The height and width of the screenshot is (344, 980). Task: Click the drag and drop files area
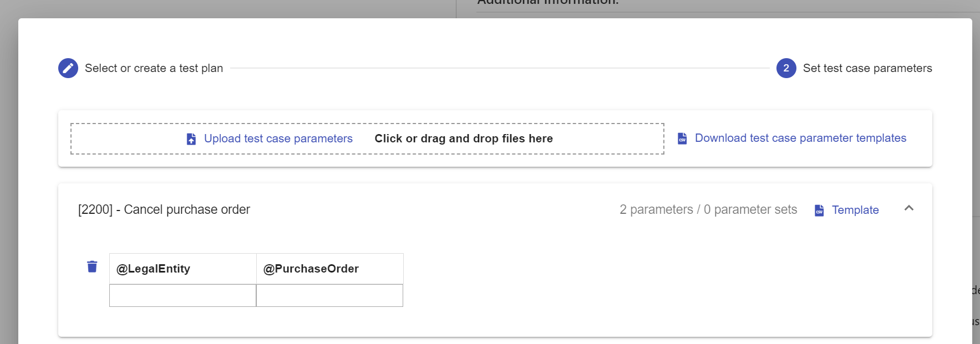pos(464,138)
